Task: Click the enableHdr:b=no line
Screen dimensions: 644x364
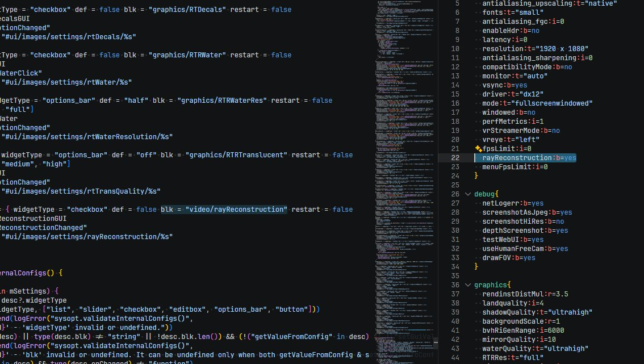Action: click(511, 31)
